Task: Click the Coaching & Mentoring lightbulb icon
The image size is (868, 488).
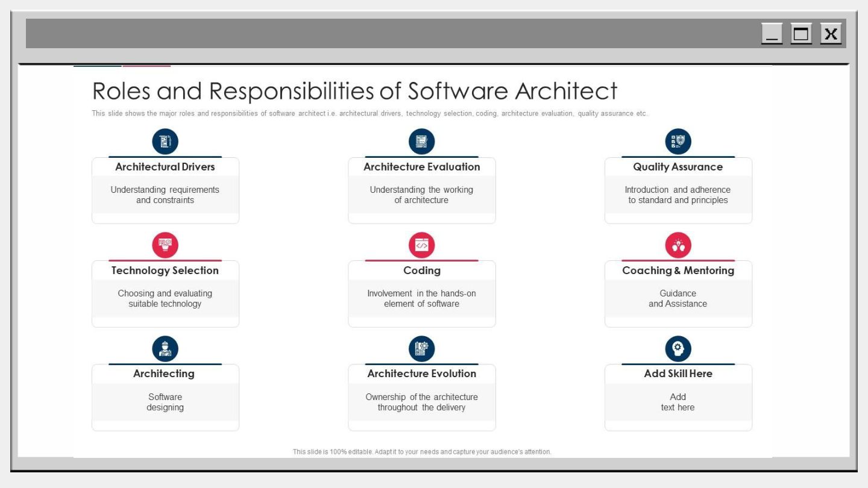Action: tap(678, 245)
